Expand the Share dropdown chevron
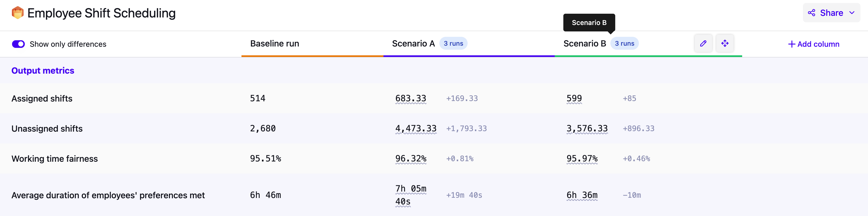Screen dimensions: 868x216 pyautogui.click(x=852, y=13)
